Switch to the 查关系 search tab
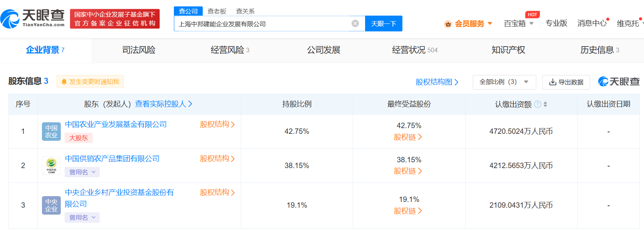The height and width of the screenshot is (230, 644). click(x=245, y=11)
